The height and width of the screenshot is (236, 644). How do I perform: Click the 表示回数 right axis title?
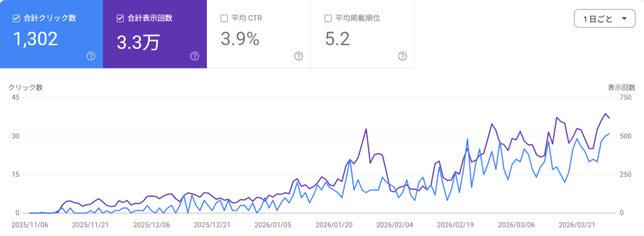click(x=621, y=87)
